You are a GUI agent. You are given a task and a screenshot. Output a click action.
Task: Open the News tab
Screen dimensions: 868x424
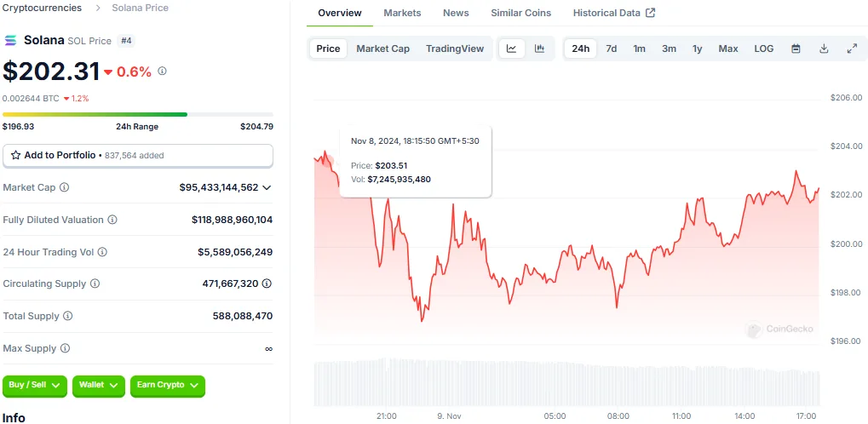pos(456,13)
